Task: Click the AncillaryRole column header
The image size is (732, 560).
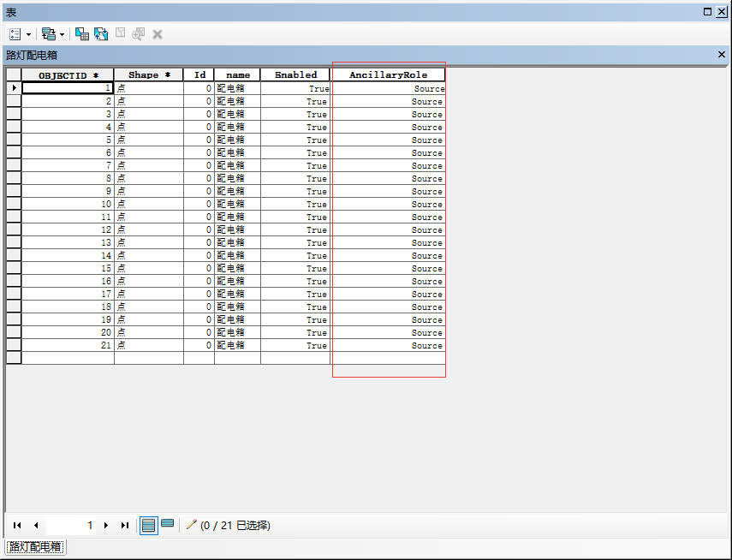Action: click(388, 74)
